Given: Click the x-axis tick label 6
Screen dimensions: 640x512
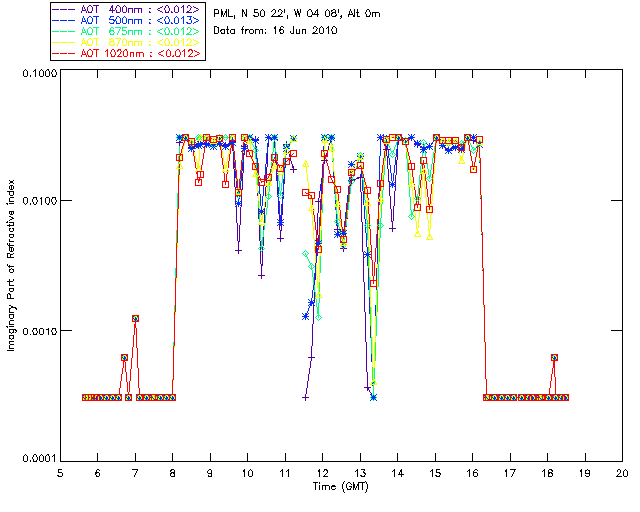Looking at the screenshot, I should (x=98, y=473).
